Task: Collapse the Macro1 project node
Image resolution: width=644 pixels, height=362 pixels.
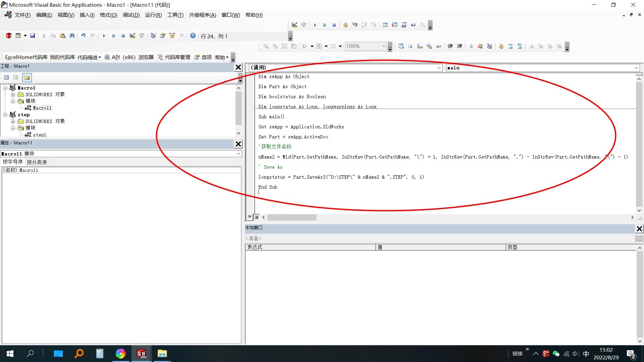Action: (5, 88)
